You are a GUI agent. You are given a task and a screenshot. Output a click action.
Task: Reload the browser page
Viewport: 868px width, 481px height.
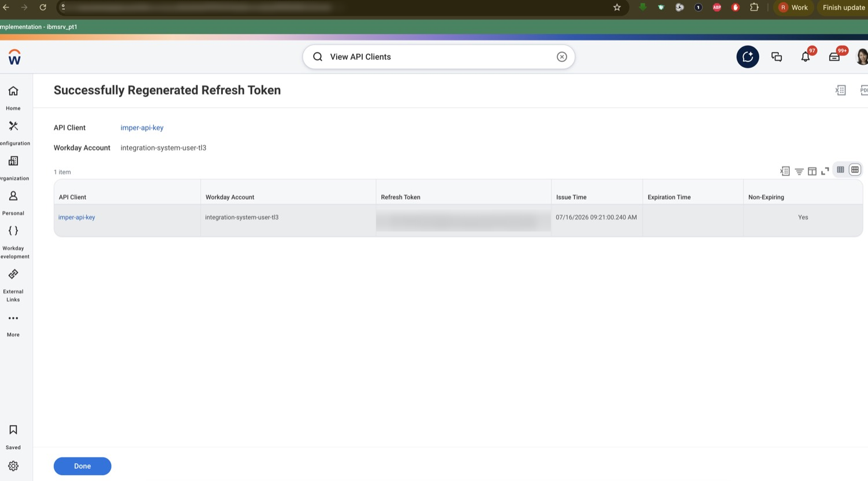pos(43,8)
